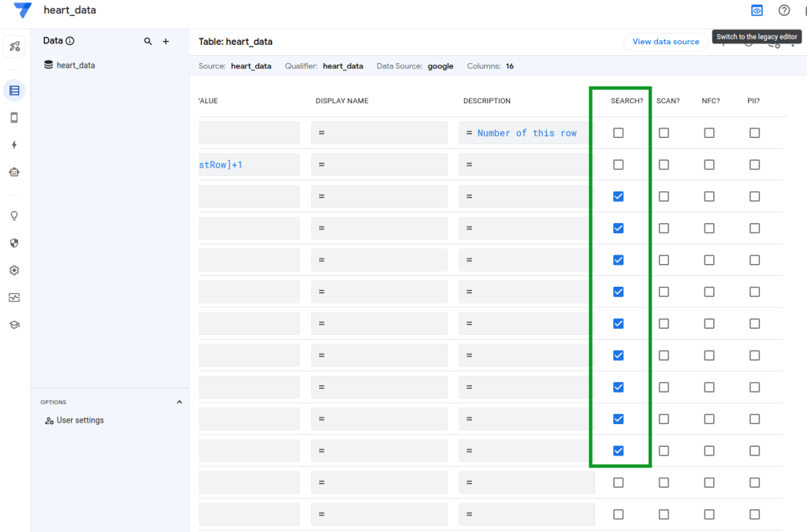Open the deploy rocket icon in sidebar
The image size is (807, 532).
click(x=14, y=47)
